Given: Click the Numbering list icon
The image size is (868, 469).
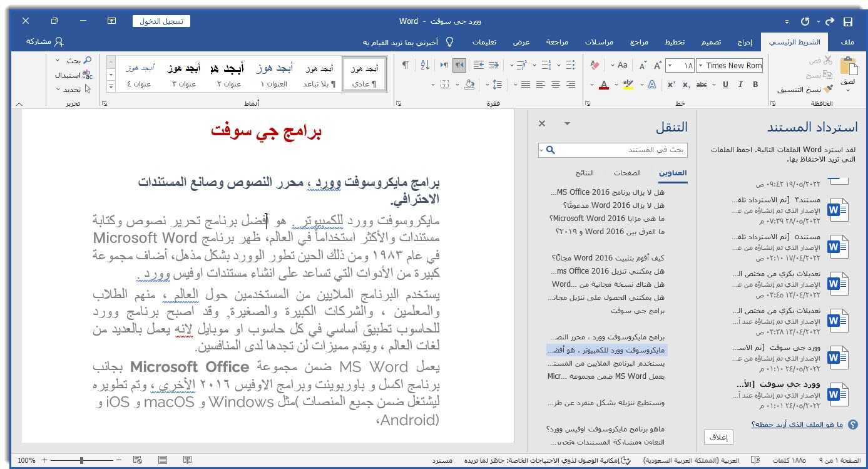Looking at the screenshot, I should [545, 65].
